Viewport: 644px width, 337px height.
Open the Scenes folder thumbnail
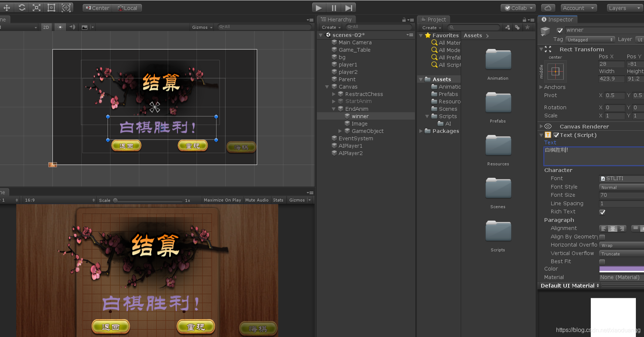(x=498, y=188)
